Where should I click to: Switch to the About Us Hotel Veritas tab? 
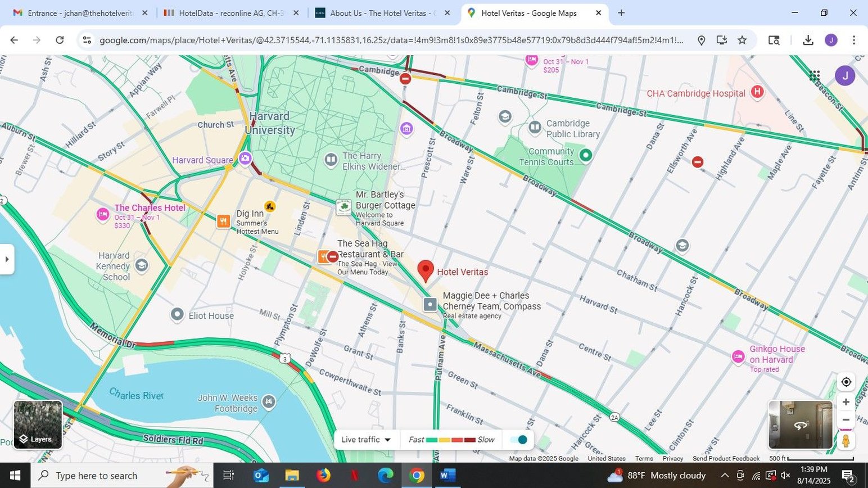[382, 13]
